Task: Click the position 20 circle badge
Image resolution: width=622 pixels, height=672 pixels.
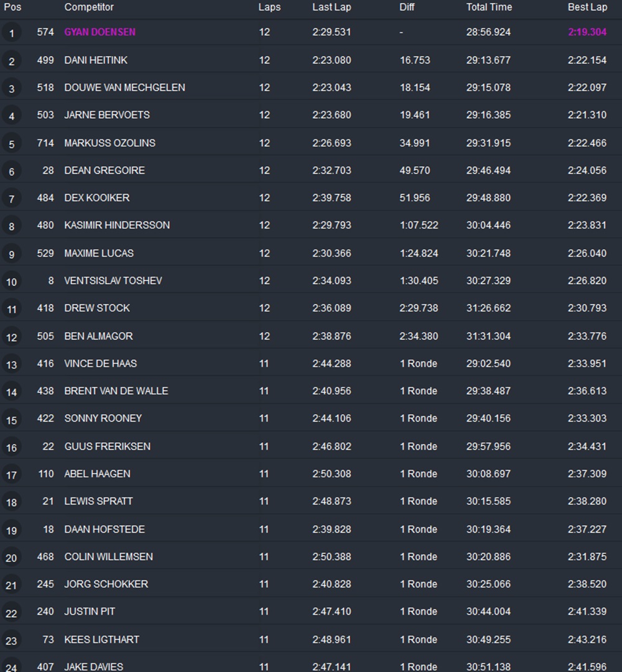Action: coord(11,558)
